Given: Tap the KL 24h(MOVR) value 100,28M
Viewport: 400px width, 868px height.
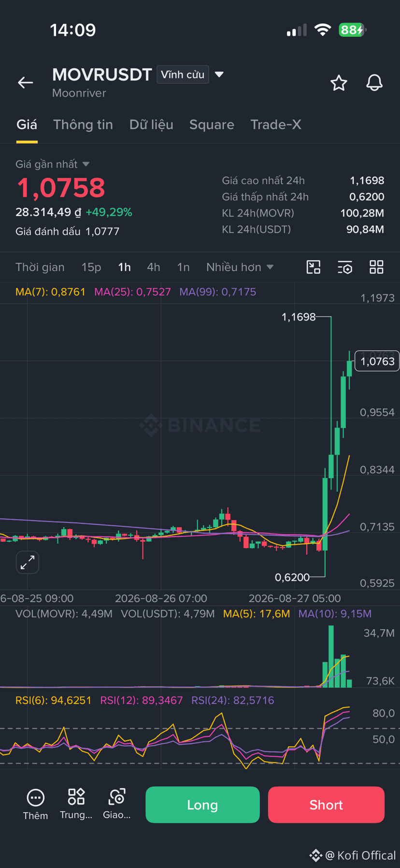Looking at the screenshot, I should click(362, 213).
